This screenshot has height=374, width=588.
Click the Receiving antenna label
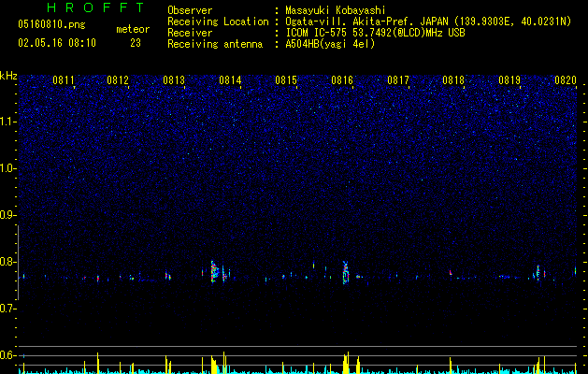coord(215,44)
